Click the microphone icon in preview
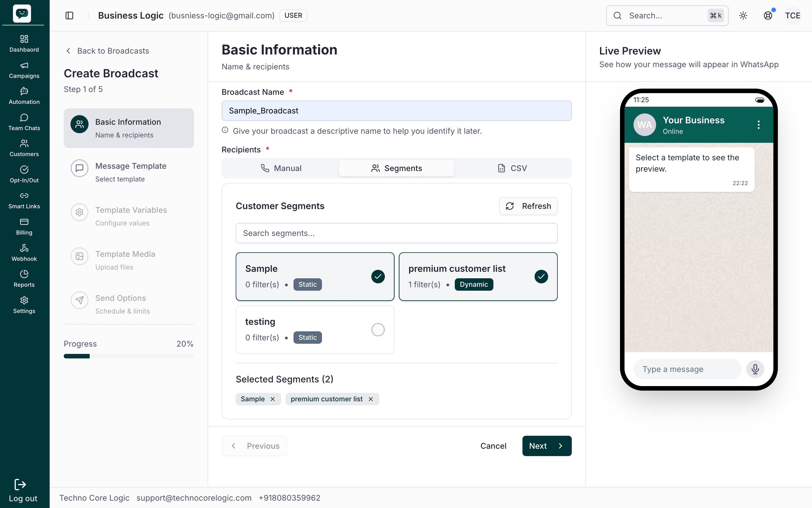The height and width of the screenshot is (508, 812). coord(755,369)
